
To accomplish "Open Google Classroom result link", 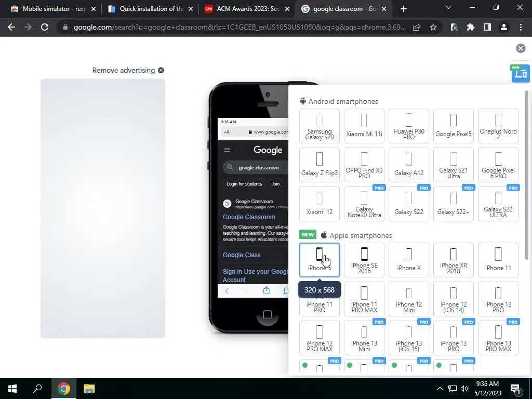I will click(x=249, y=217).
